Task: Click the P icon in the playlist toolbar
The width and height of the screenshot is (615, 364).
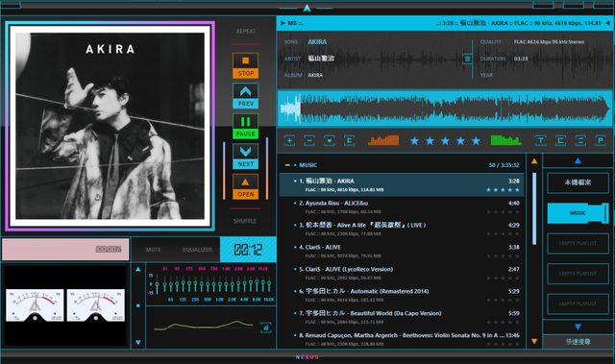Action: pos(601,140)
